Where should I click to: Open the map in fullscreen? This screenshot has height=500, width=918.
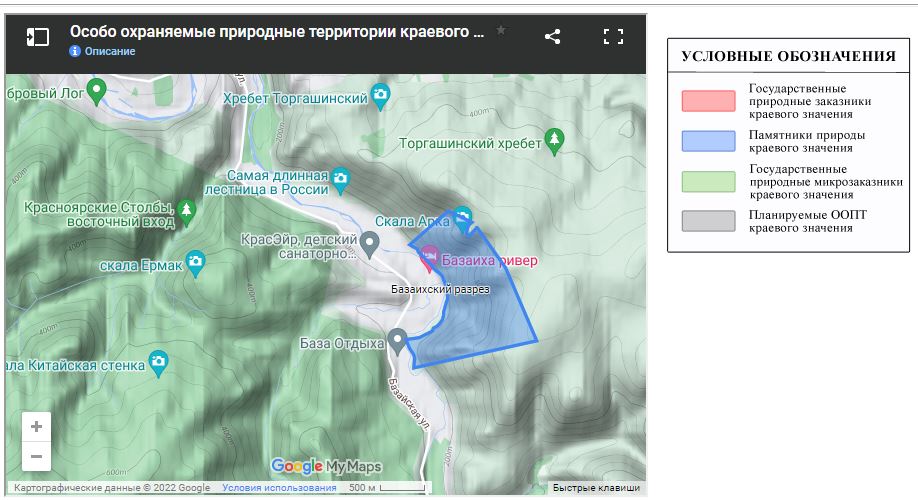click(613, 37)
